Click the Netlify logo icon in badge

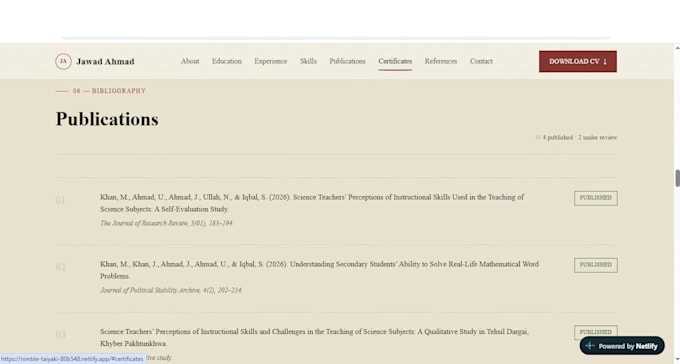pos(590,346)
